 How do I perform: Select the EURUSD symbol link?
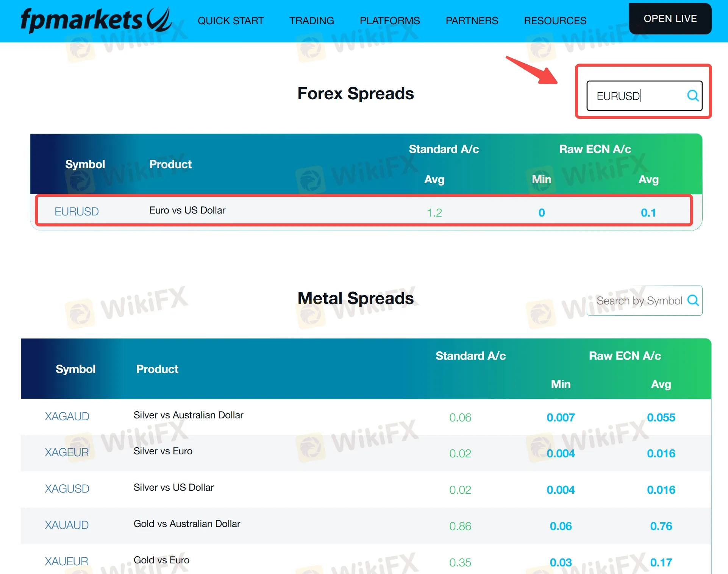(77, 211)
